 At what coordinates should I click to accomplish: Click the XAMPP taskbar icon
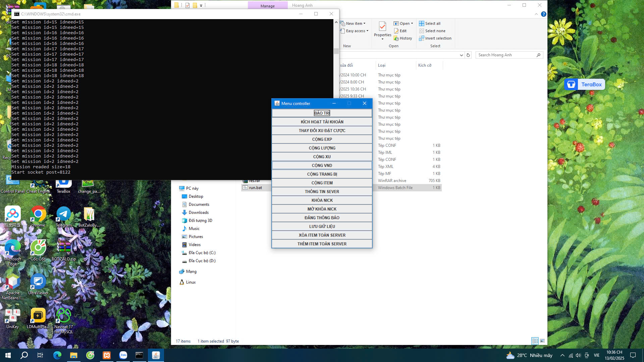(107, 355)
